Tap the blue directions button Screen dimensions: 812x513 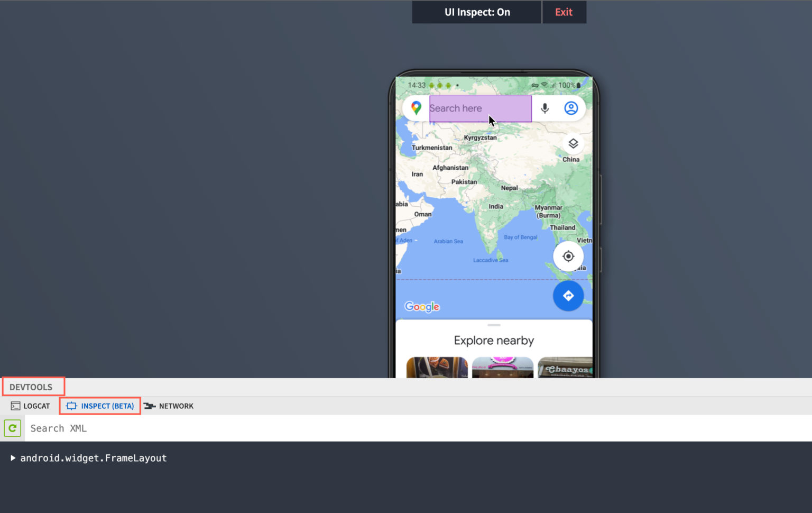pos(568,296)
